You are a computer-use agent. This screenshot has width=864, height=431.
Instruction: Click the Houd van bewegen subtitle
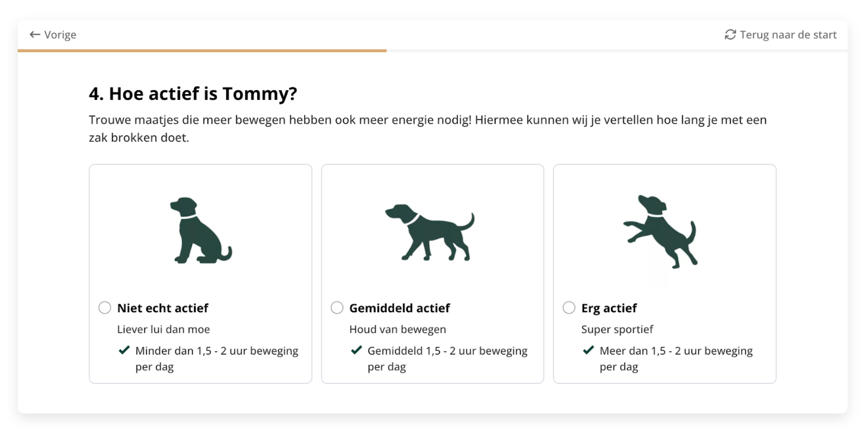click(398, 330)
